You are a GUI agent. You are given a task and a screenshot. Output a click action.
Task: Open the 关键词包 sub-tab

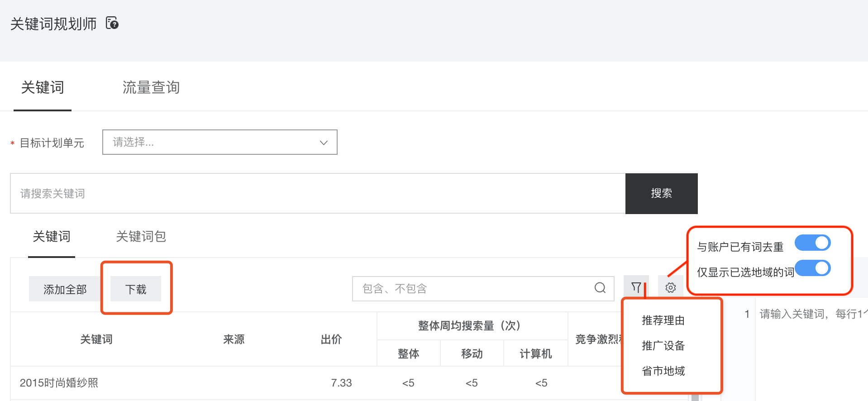point(141,237)
